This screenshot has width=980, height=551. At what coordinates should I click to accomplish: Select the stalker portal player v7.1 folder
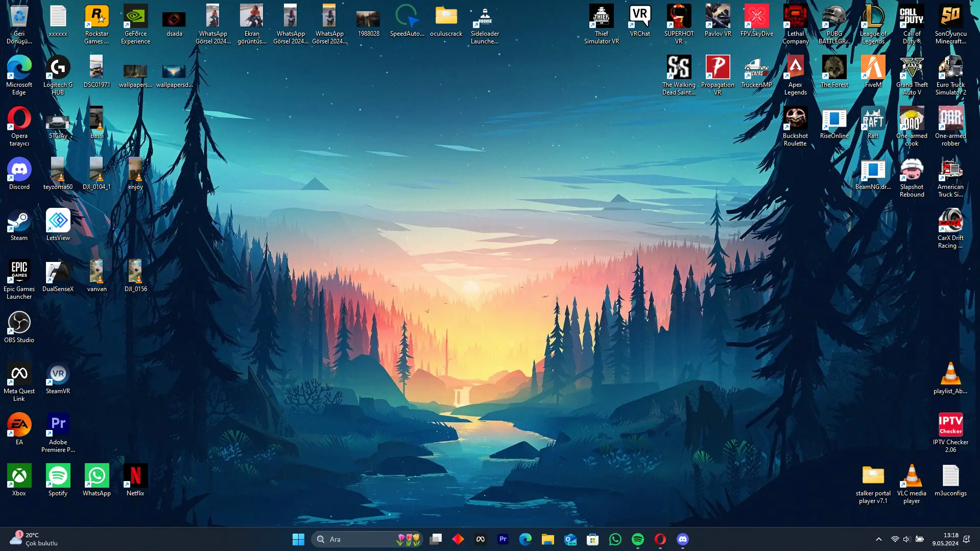[873, 484]
